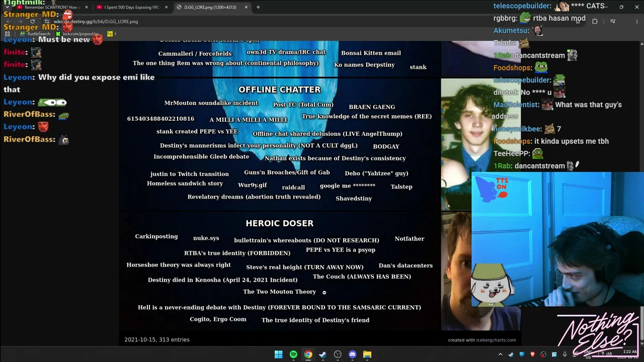Restore down the browser window

[621, 7]
